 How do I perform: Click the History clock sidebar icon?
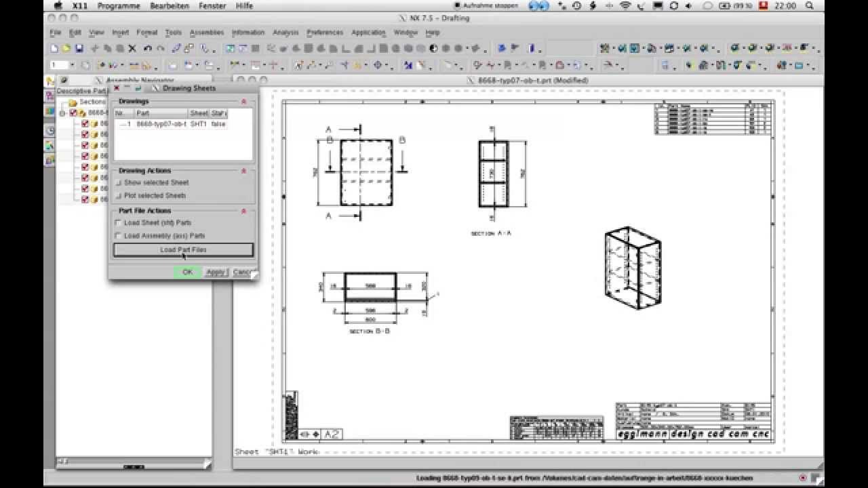click(50, 130)
